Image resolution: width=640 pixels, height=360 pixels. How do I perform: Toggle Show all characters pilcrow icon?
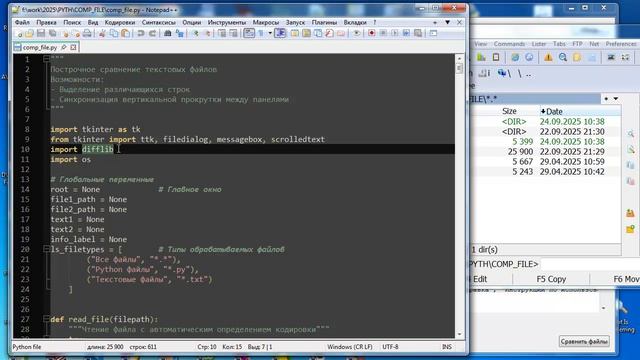click(261, 33)
